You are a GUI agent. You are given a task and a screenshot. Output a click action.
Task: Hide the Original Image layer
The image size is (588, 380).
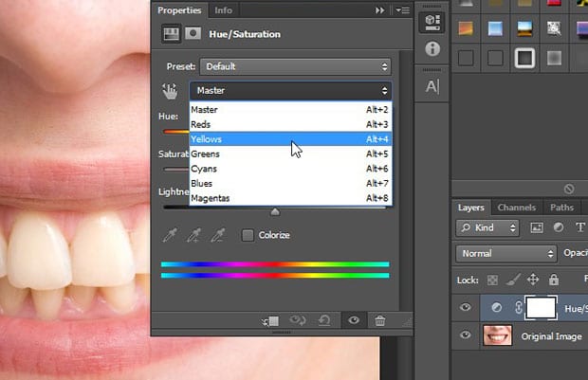pos(466,335)
